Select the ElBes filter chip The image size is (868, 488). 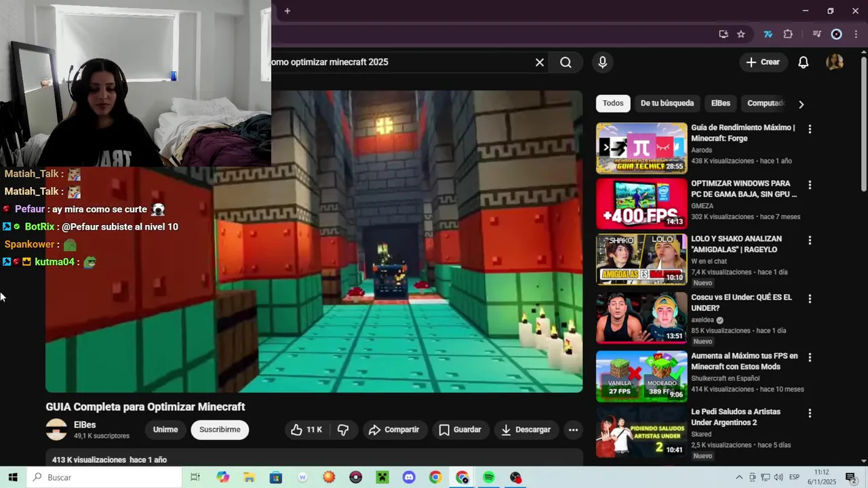721,103
